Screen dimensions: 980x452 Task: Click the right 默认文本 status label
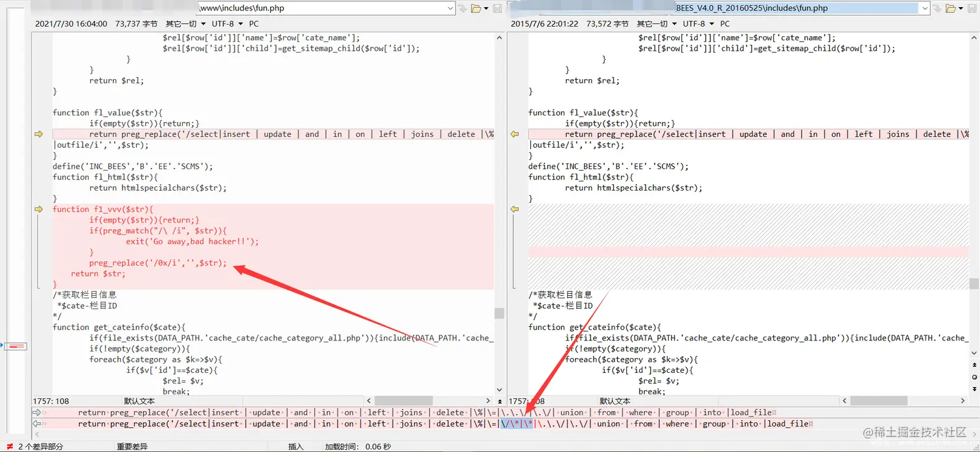[x=616, y=401]
